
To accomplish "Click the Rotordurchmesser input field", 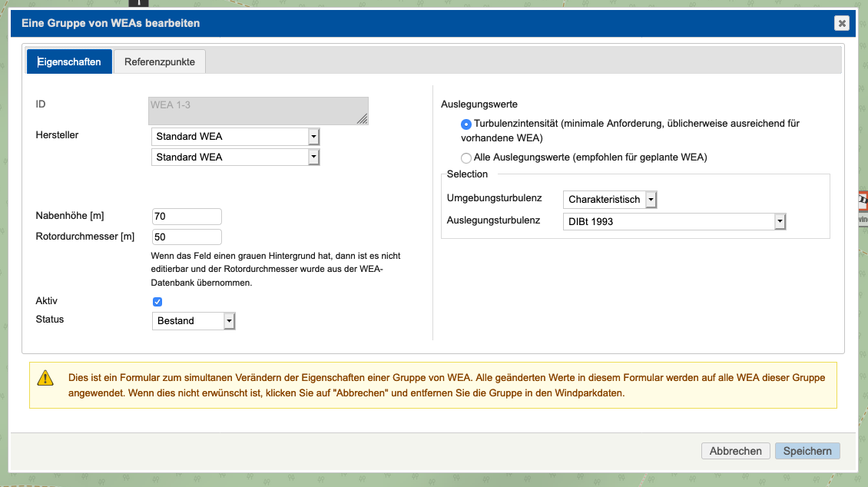I will click(x=186, y=237).
